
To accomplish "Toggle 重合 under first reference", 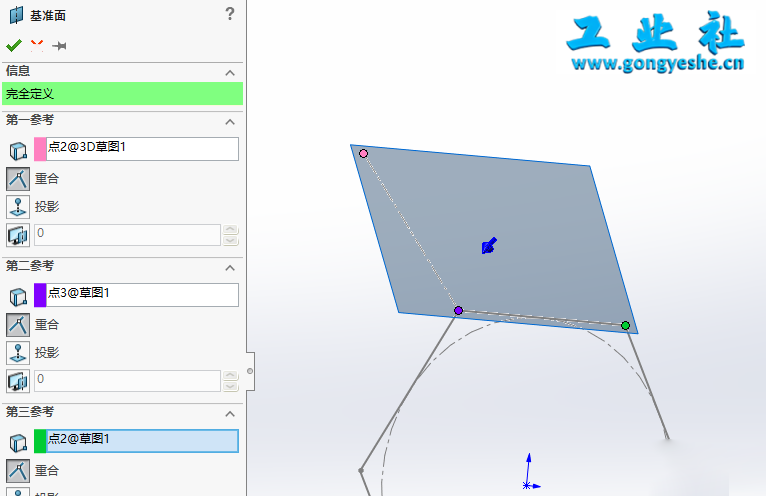I will 18,179.
